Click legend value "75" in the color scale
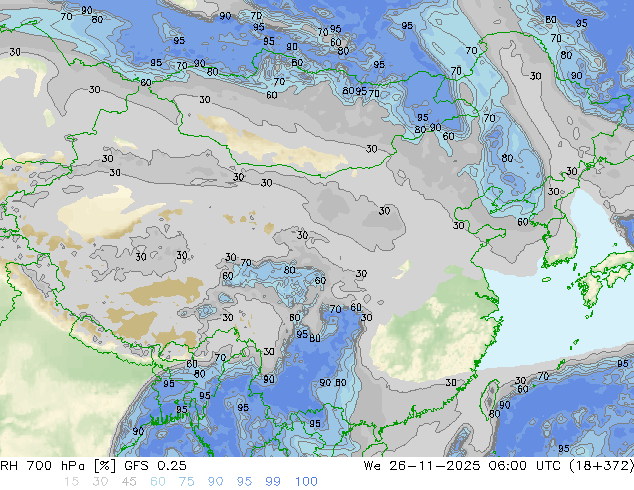The width and height of the screenshot is (634, 490). [x=186, y=482]
